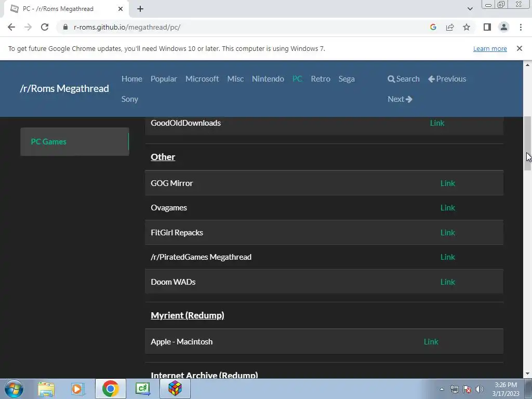Open the Nintendo section

(x=268, y=79)
